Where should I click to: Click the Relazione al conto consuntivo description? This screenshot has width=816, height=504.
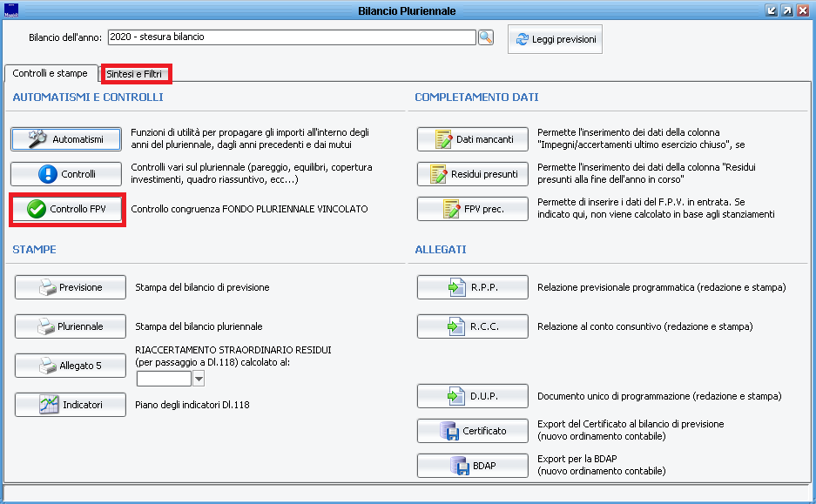[x=644, y=326]
